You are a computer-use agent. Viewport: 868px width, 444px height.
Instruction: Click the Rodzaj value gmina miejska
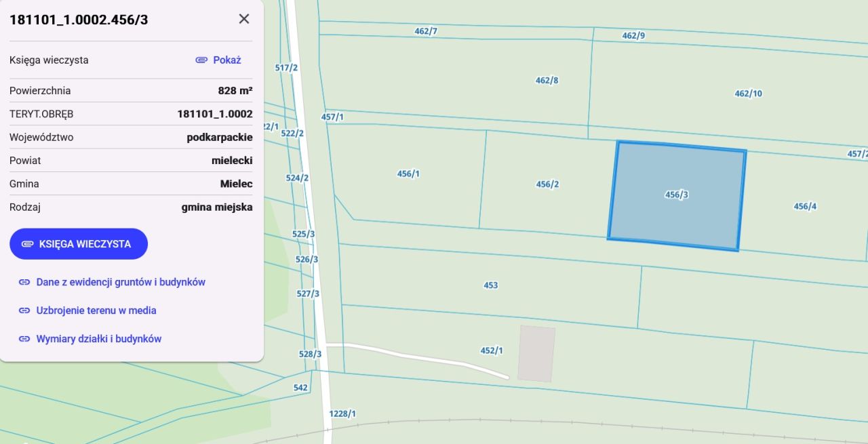pyautogui.click(x=217, y=207)
